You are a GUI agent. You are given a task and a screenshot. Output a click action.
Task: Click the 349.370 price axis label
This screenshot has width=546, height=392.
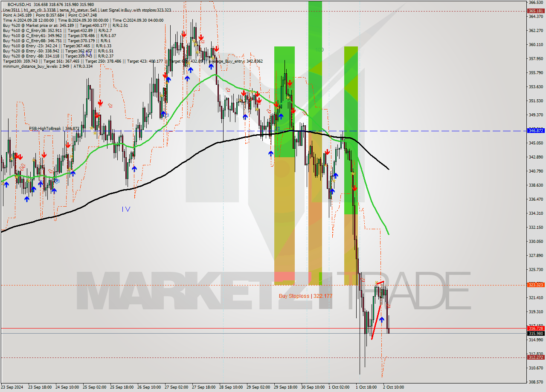536,115
